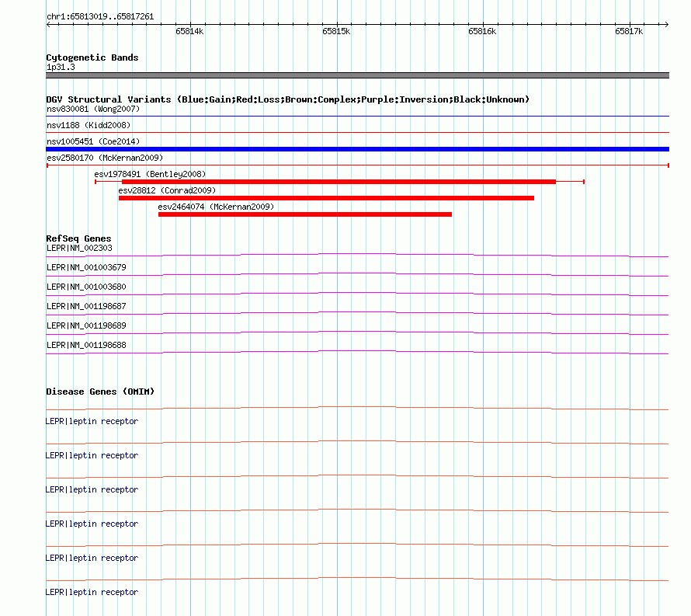Image resolution: width=691 pixels, height=616 pixels.
Task: Select the Cytogenetic Bands track title
Action: pos(92,57)
